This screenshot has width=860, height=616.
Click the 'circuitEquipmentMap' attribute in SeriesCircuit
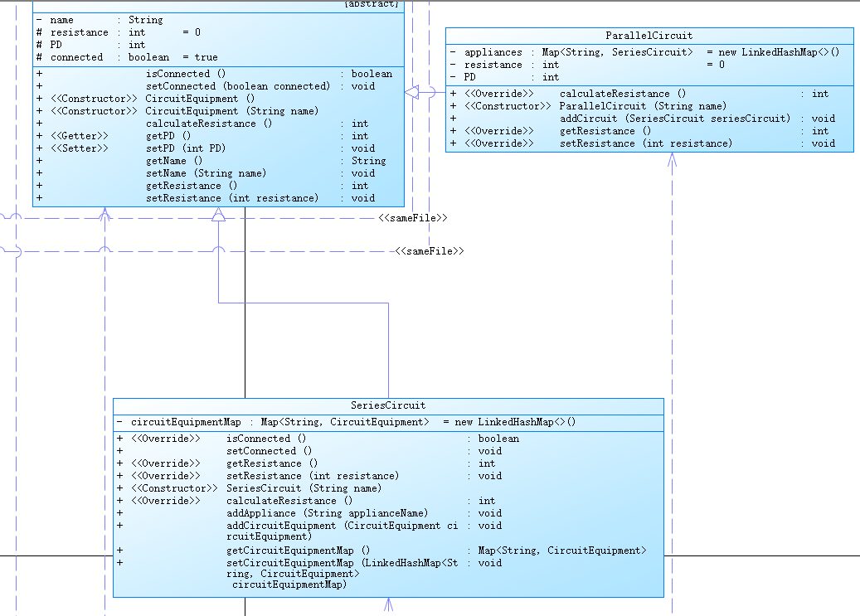tap(346, 422)
